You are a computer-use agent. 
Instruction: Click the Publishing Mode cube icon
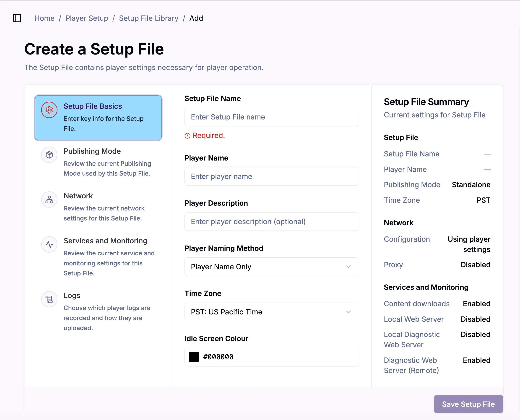click(x=49, y=155)
